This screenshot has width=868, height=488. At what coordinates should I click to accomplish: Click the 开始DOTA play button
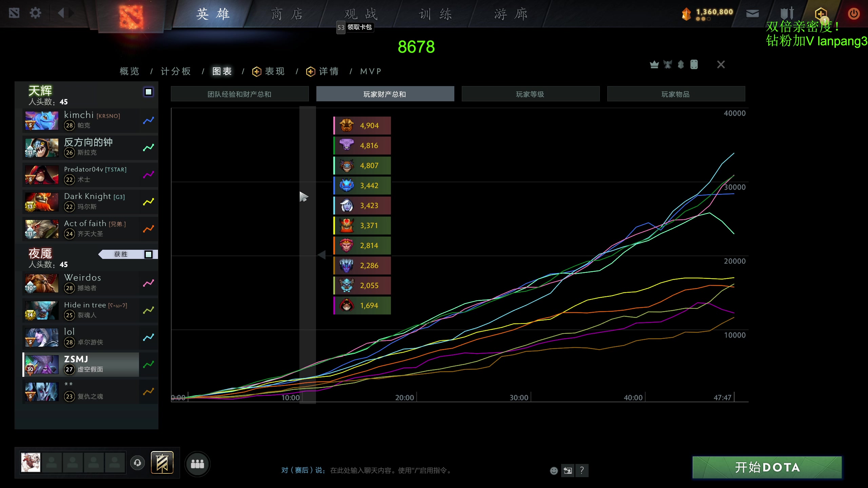[767, 467]
